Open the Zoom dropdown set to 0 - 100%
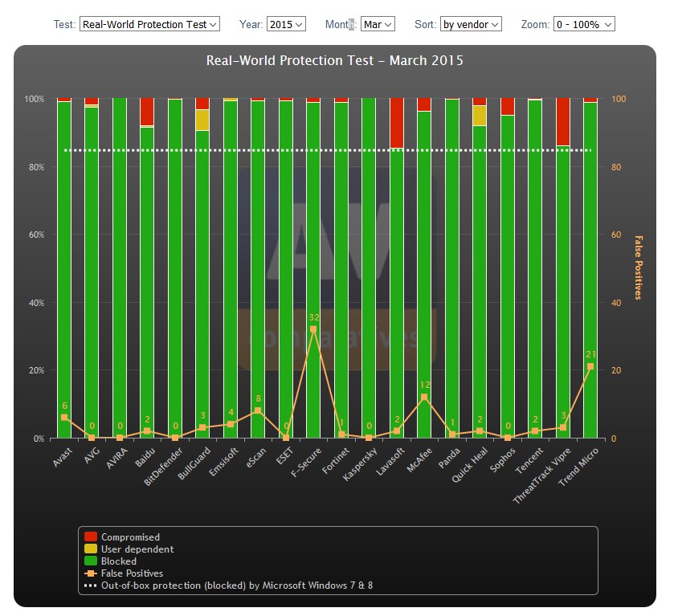 coord(584,24)
